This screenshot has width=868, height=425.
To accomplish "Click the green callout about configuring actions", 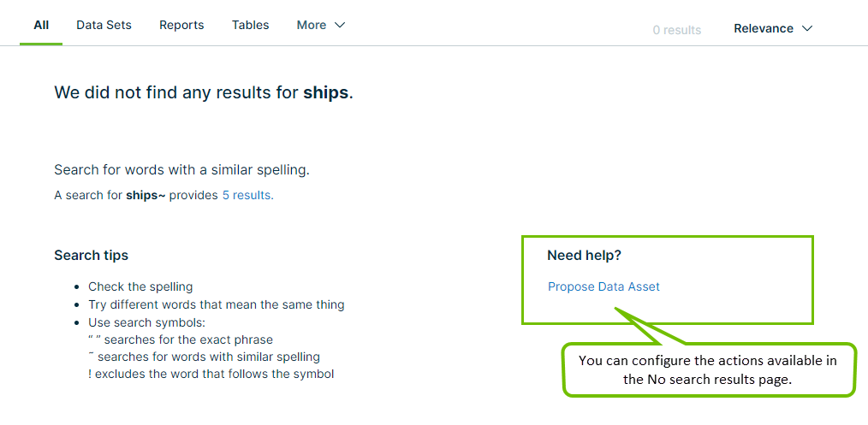I will tap(708, 370).
